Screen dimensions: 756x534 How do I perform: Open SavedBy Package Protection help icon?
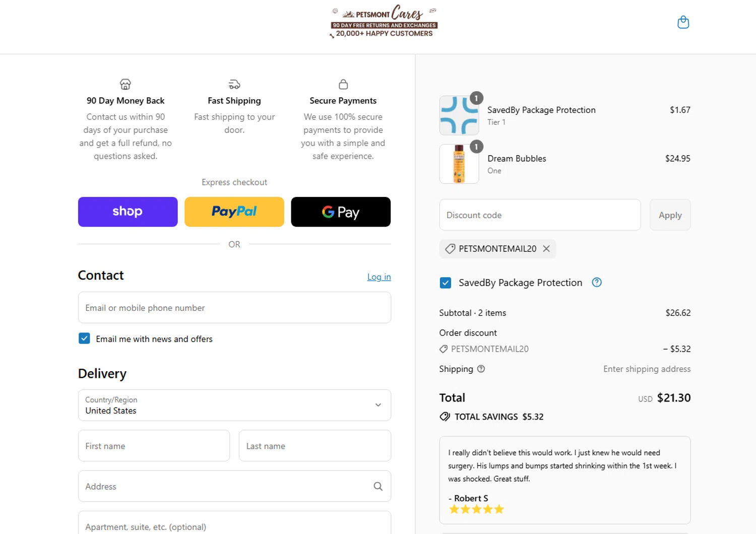point(597,283)
